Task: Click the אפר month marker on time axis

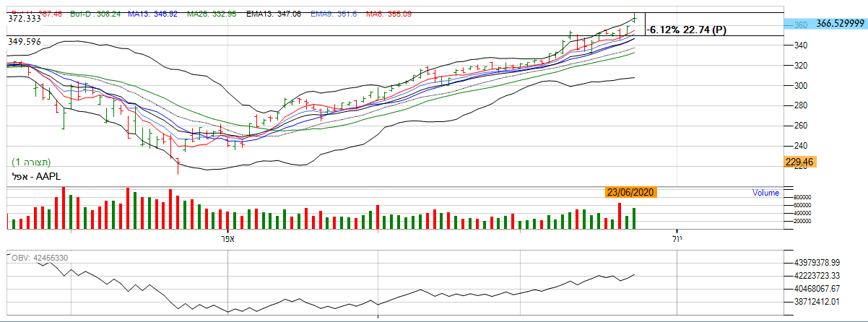Action: click(x=228, y=238)
